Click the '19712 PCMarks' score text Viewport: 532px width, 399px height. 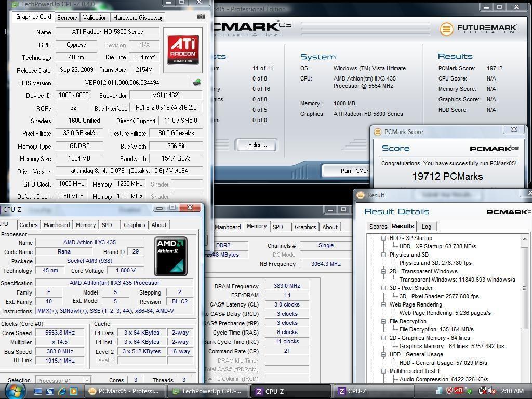[x=447, y=177]
